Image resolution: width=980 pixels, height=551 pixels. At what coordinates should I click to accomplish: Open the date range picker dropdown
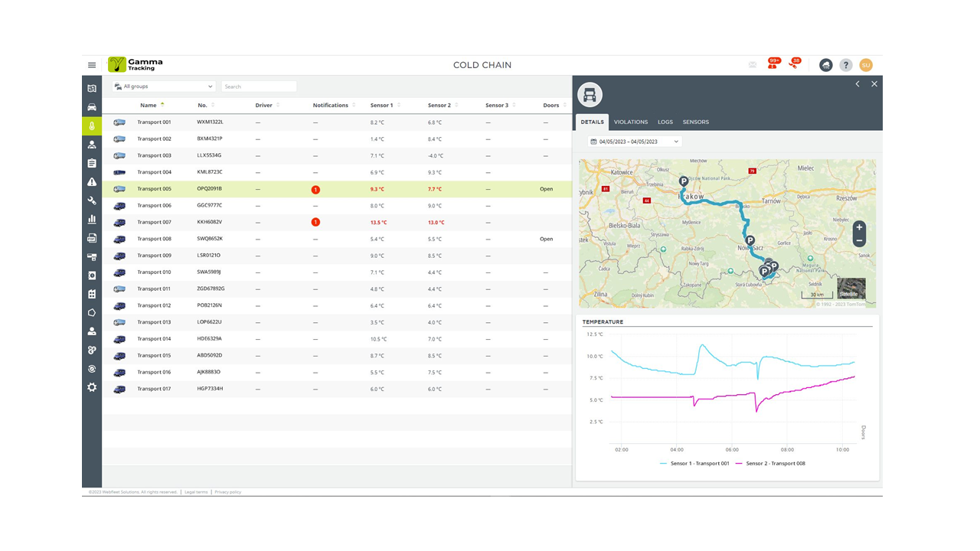pos(635,142)
